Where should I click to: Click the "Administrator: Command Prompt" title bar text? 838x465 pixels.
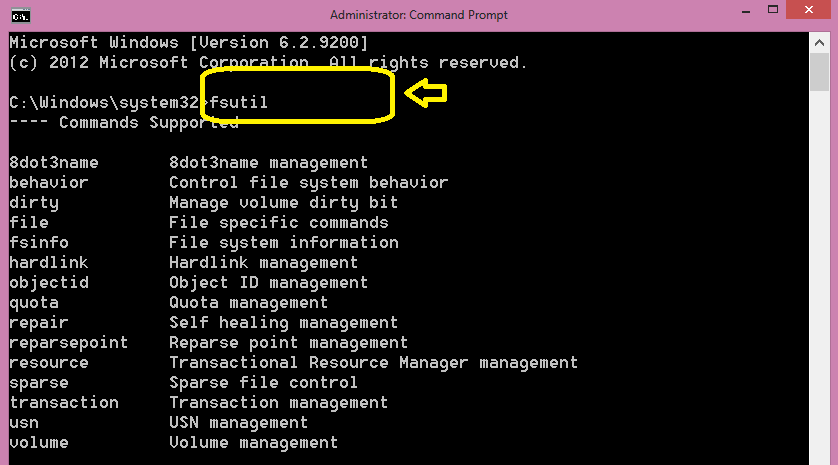pos(419,14)
